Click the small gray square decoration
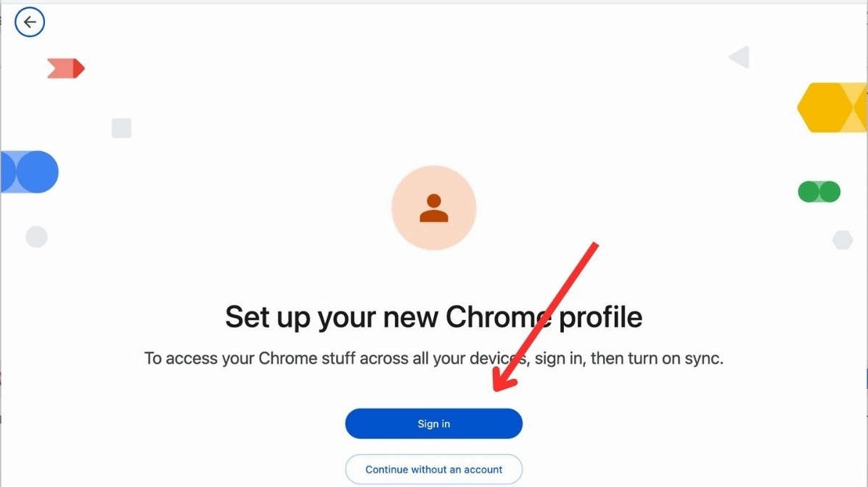This screenshot has height=487, width=868. point(121,128)
